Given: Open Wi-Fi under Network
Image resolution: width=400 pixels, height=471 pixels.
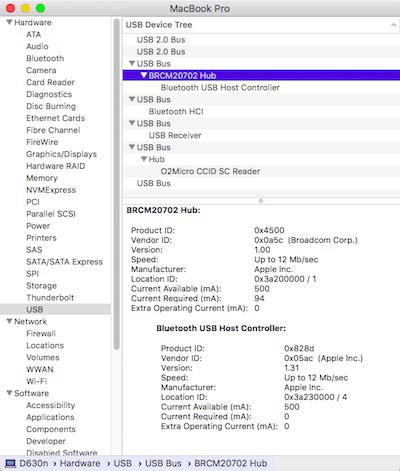Looking at the screenshot, I should coord(37,381).
